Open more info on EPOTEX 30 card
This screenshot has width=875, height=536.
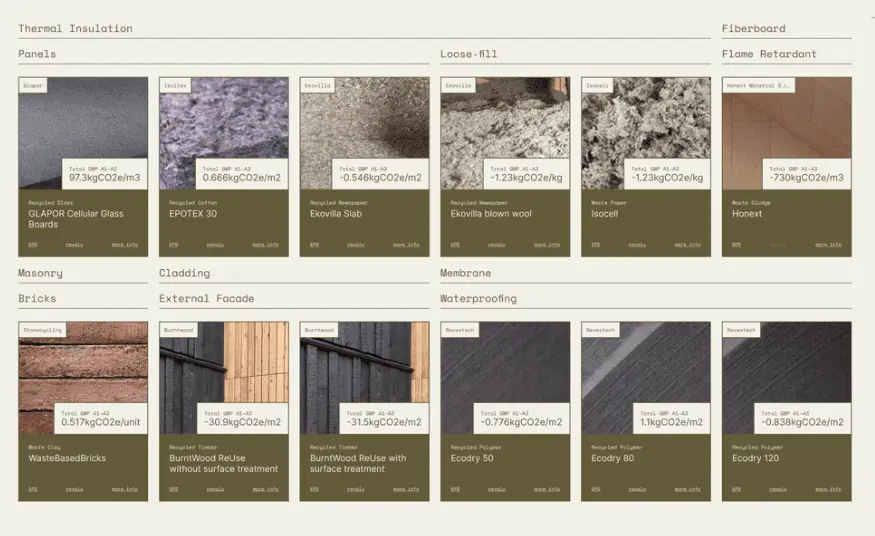coord(265,245)
